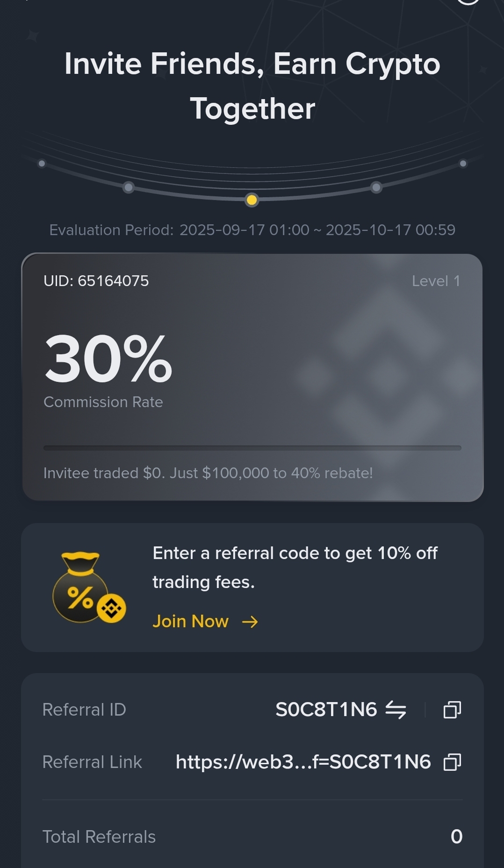Copy the Referral Link URL
This screenshot has height=868, width=504.
pyautogui.click(x=452, y=762)
